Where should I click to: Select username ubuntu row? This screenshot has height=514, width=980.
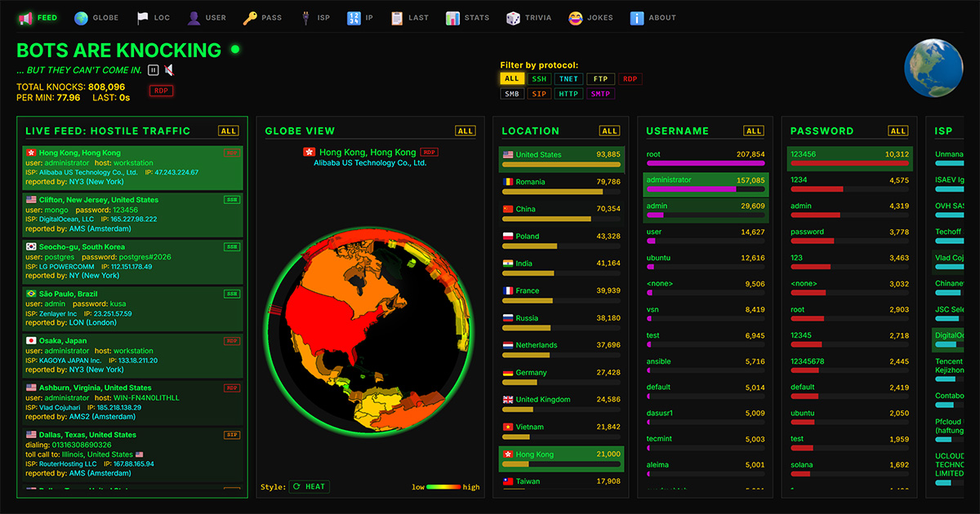tap(706, 262)
